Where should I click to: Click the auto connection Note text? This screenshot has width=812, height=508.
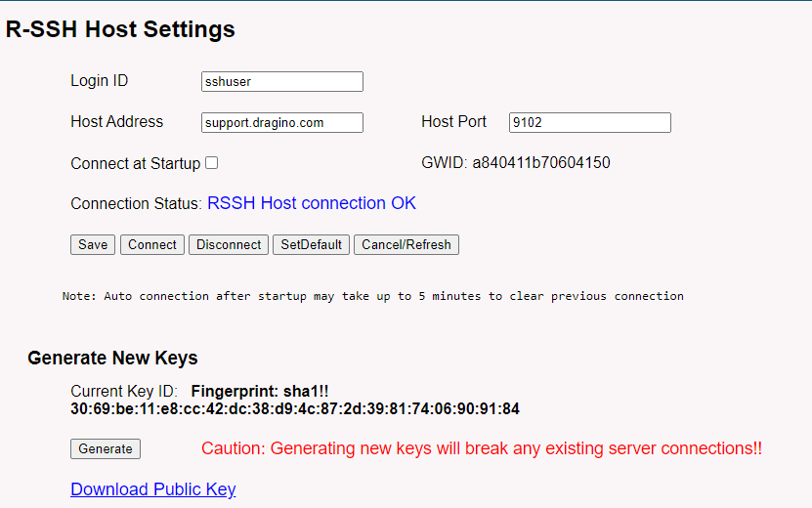click(x=373, y=296)
